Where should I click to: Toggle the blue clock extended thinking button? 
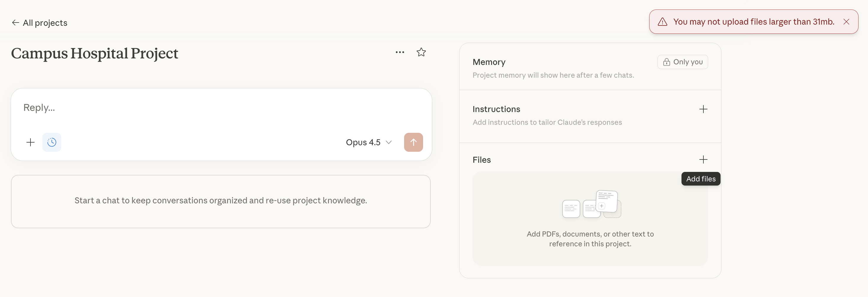[x=52, y=143]
